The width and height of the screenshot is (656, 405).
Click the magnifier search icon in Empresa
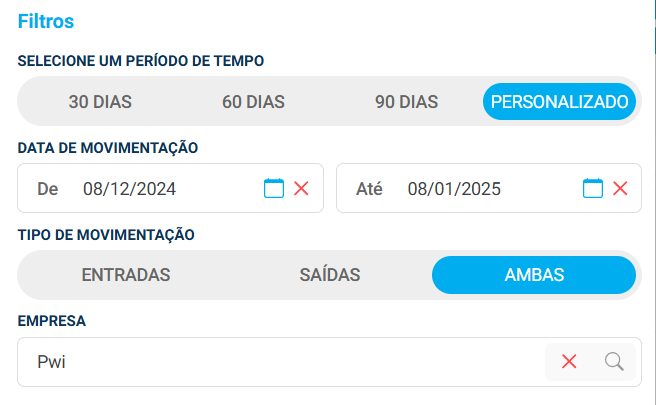pyautogui.click(x=614, y=362)
